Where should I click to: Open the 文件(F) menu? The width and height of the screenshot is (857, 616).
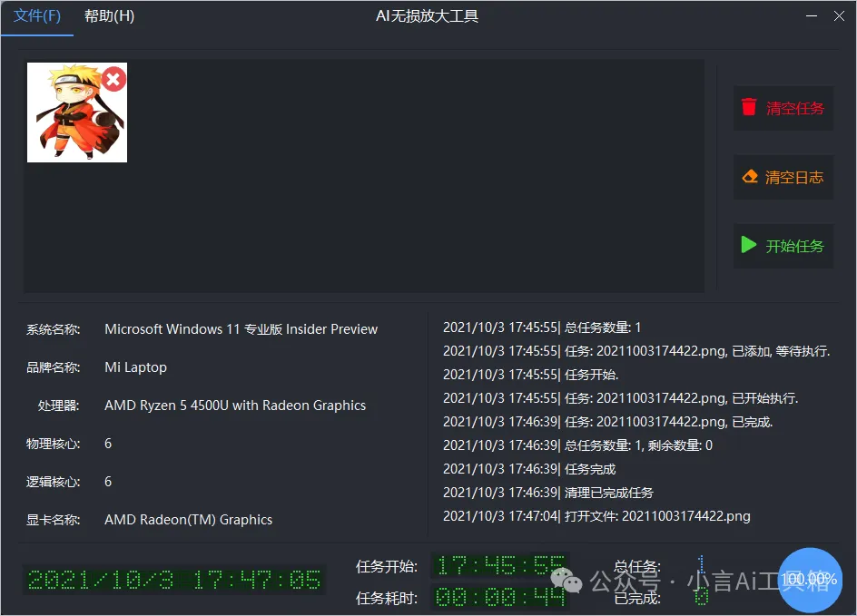click(x=36, y=16)
